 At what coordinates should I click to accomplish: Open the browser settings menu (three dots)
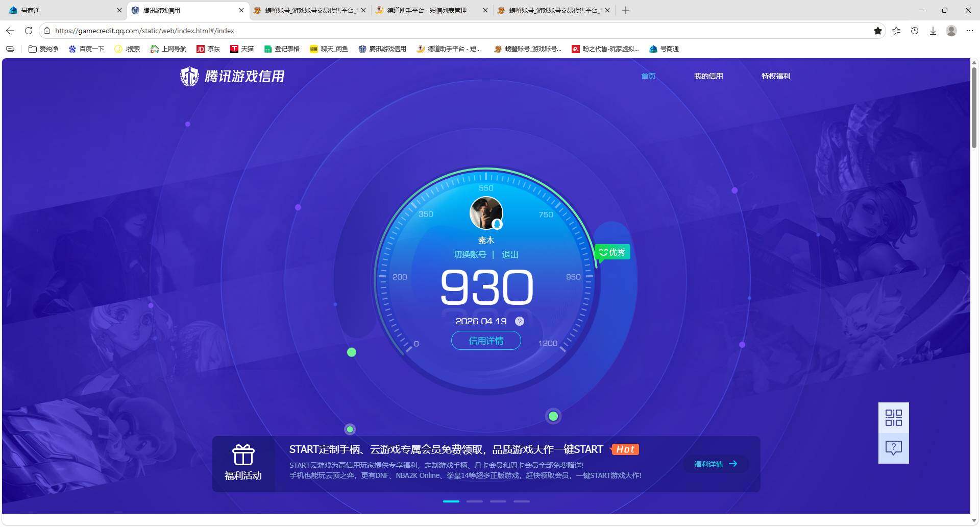970,31
